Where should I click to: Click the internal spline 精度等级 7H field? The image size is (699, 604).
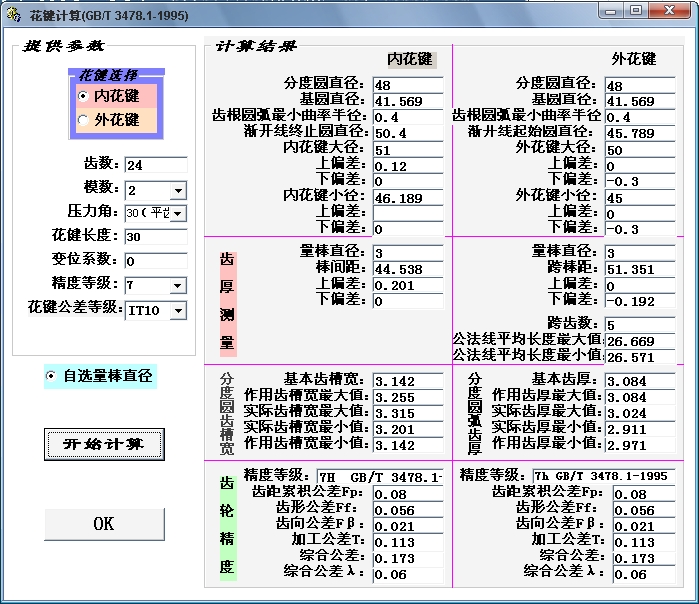click(x=380, y=477)
